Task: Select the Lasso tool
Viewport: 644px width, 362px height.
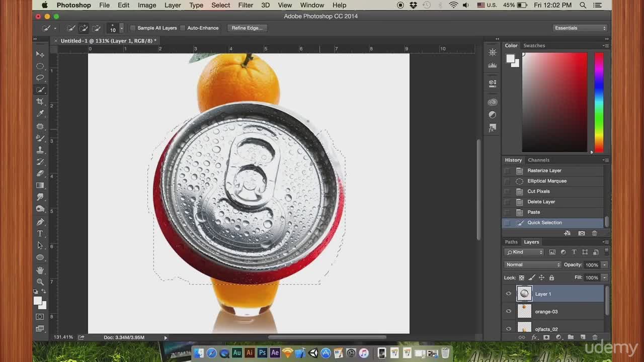Action: tap(40, 78)
